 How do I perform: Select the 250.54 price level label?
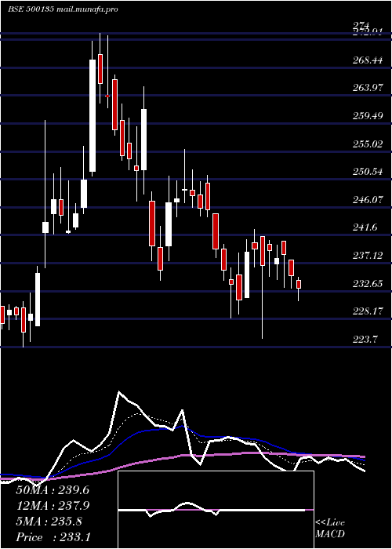click(x=367, y=172)
